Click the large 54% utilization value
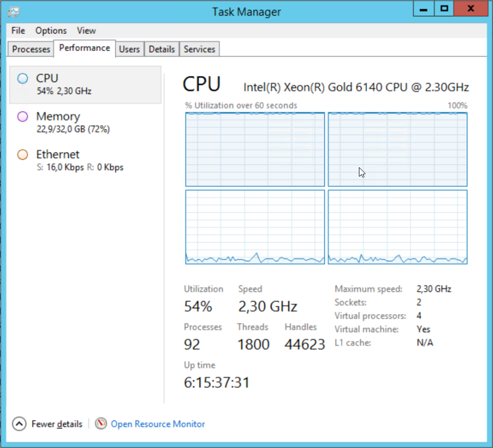This screenshot has width=493, height=448. coord(198,306)
